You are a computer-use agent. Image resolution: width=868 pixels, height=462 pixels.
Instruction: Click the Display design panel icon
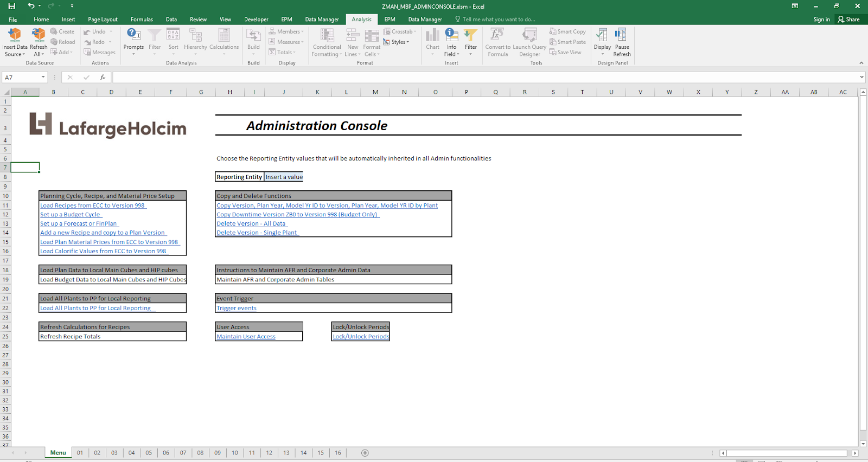[x=602, y=35]
